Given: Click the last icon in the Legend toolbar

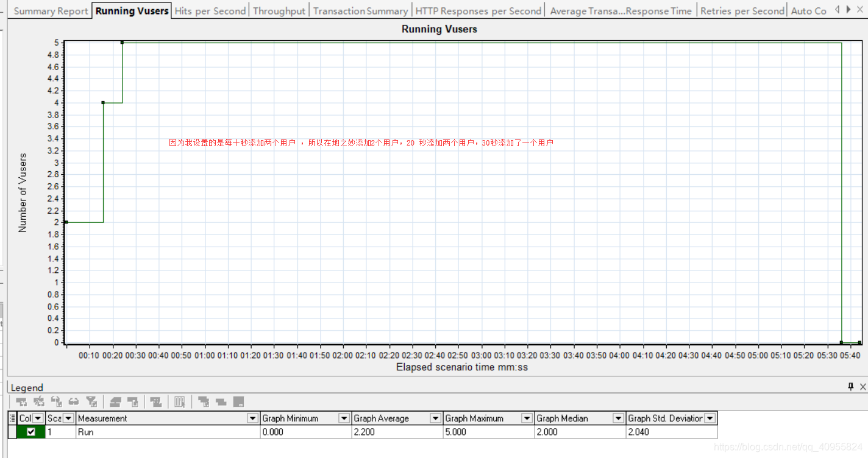Looking at the screenshot, I should point(238,402).
